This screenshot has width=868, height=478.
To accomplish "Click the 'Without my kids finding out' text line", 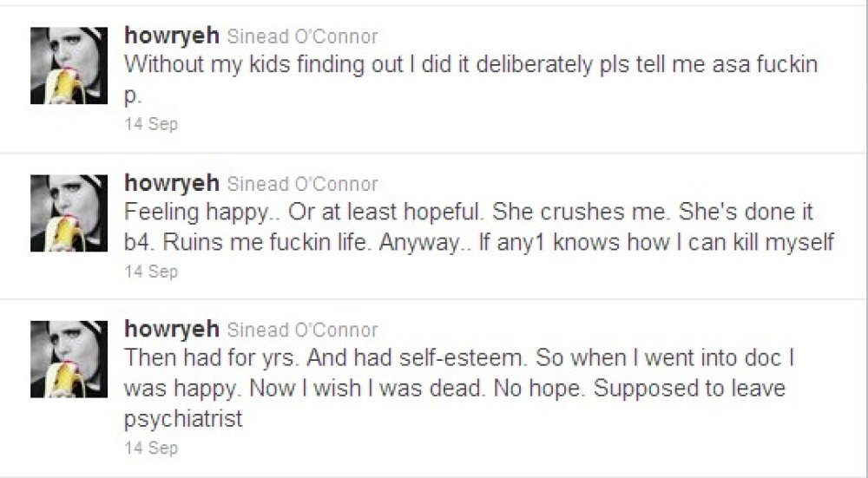I will pyautogui.click(x=470, y=65).
